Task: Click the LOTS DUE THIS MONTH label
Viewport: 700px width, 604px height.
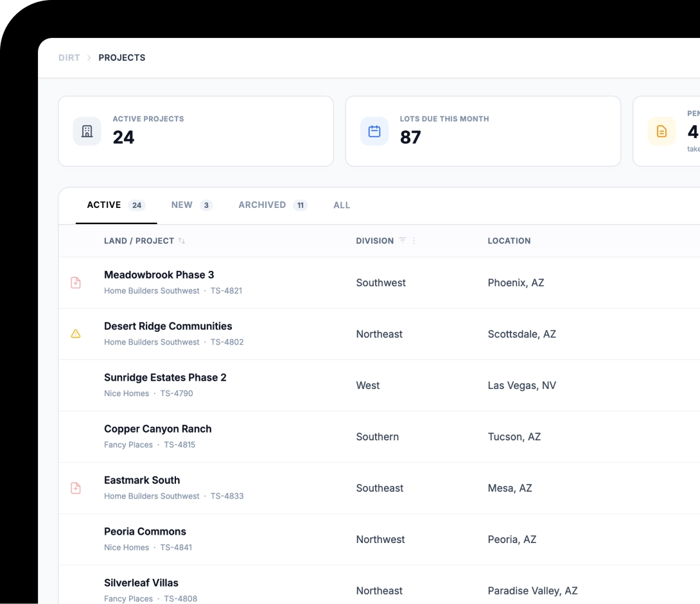Action: 444,119
